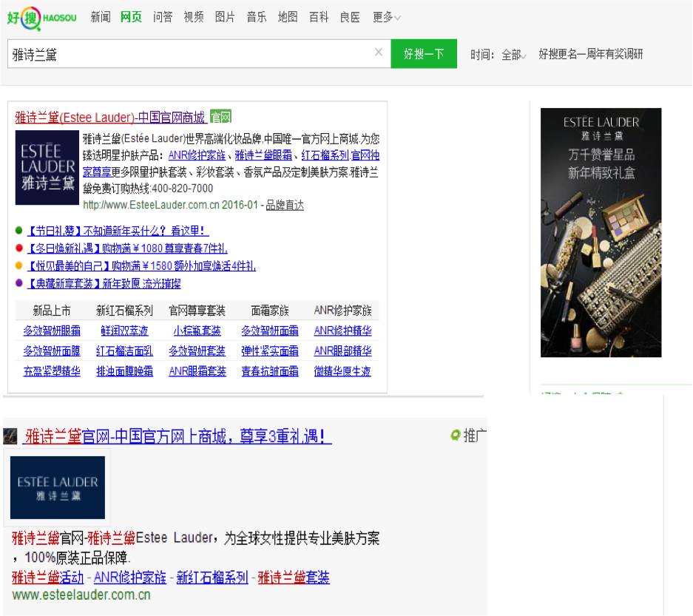Image resolution: width=693 pixels, height=616 pixels.
Task: Click the ANR眼霜套装 link
Action: (x=197, y=371)
